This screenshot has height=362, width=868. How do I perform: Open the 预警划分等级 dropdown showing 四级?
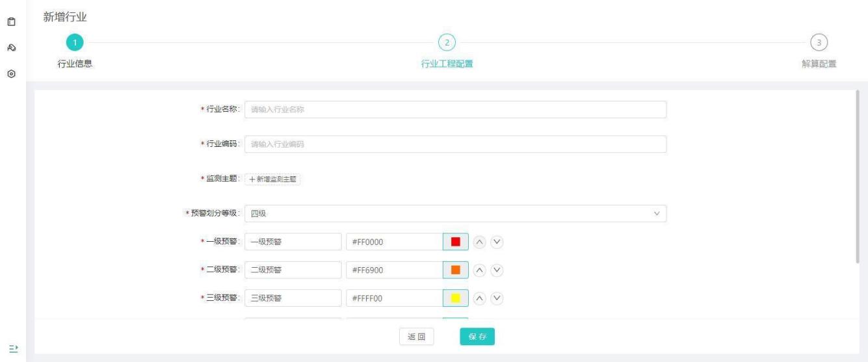coord(455,214)
